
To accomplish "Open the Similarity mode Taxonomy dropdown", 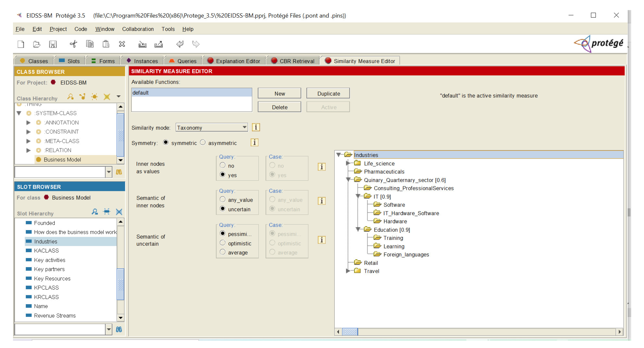I will [x=244, y=127].
